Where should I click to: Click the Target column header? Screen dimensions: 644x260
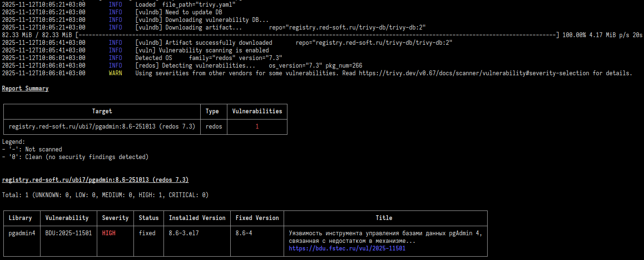click(x=102, y=111)
